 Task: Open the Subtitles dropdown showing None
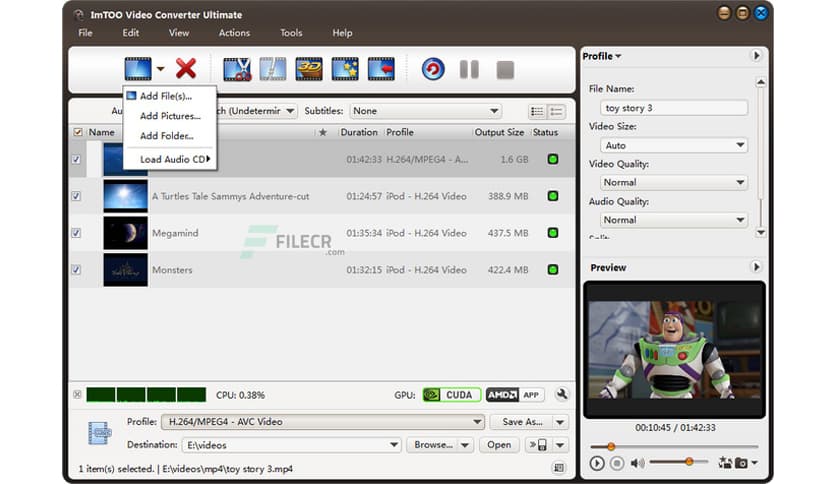tap(425, 111)
